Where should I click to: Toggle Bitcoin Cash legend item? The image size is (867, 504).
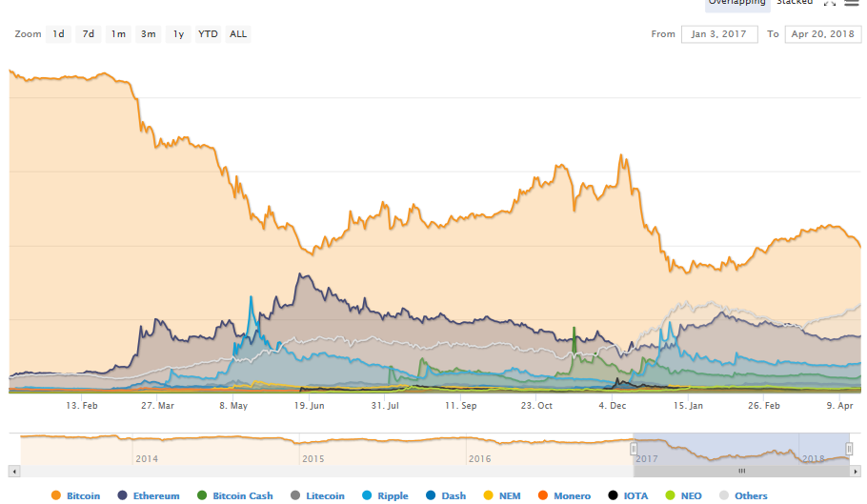pos(234,495)
